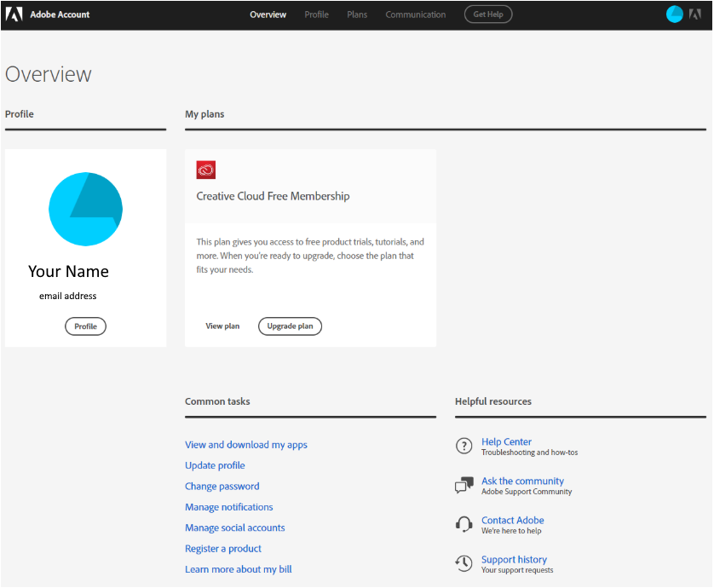Image resolution: width=714 pixels, height=588 pixels.
Task: Switch to the Profile tab in header
Action: point(316,14)
